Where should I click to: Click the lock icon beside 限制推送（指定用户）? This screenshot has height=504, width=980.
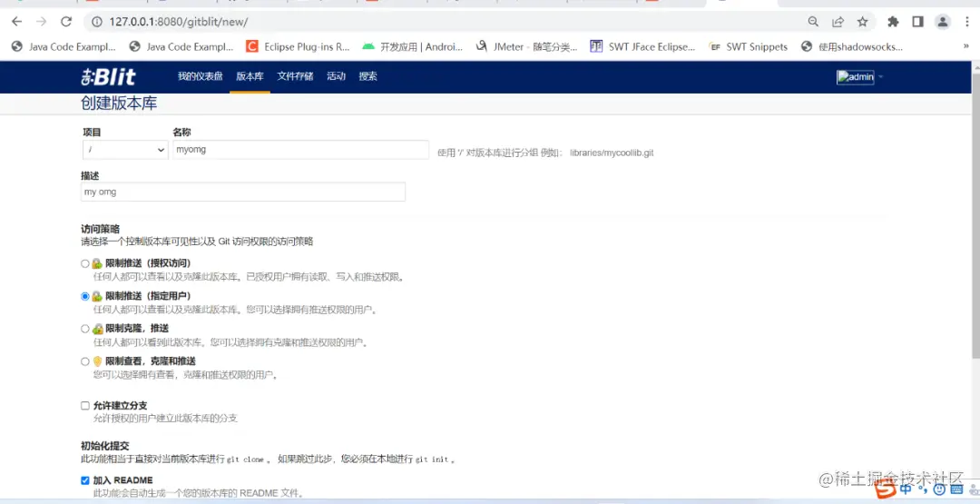tap(97, 296)
